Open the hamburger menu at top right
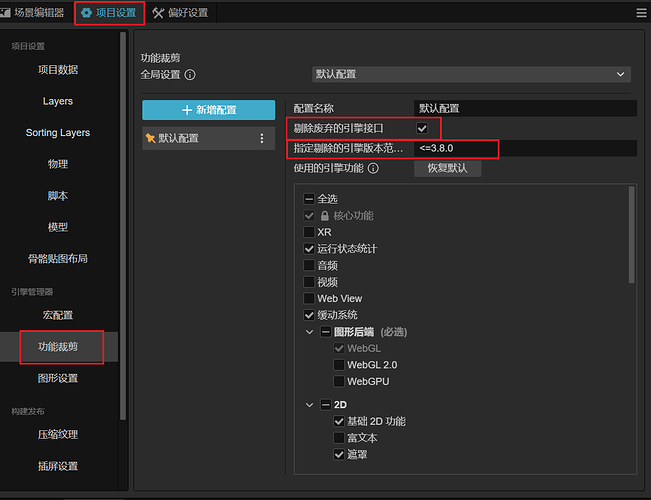The width and height of the screenshot is (651, 500). pyautogui.click(x=641, y=13)
